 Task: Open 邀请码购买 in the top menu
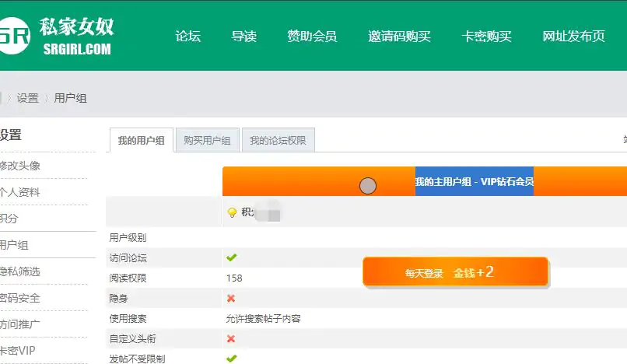point(399,37)
